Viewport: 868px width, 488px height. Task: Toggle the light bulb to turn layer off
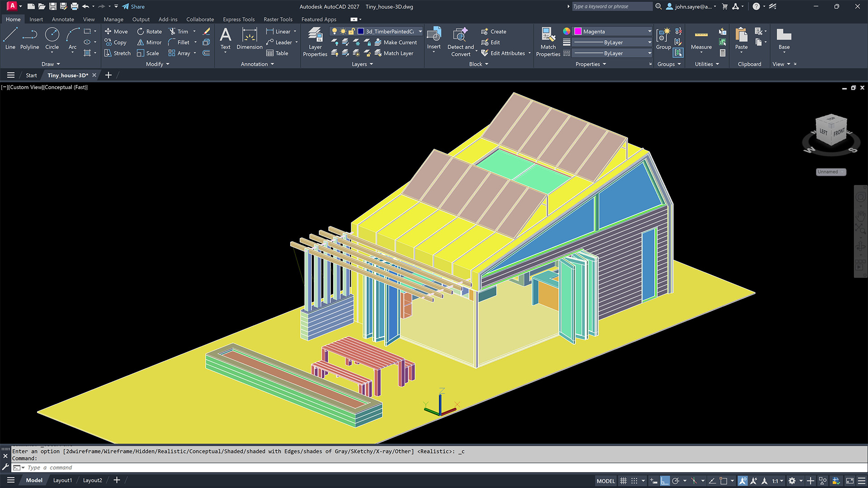pyautogui.click(x=335, y=31)
